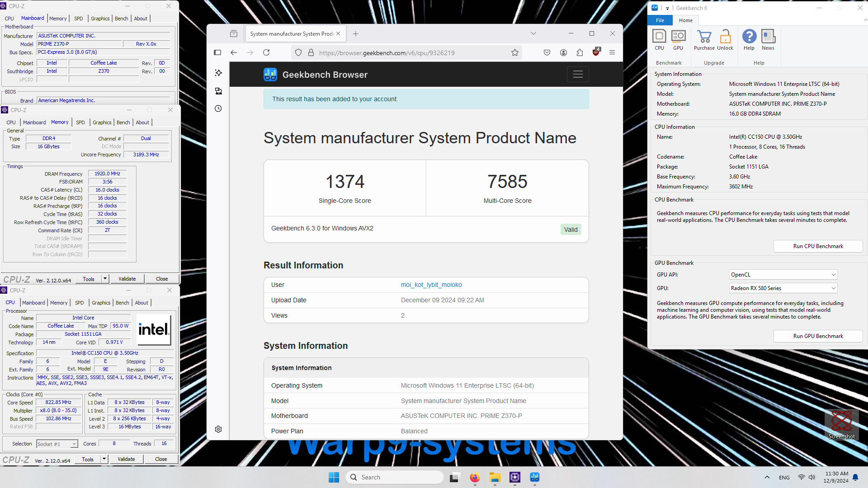Open CPU-Z from the taskbar
Image resolution: width=868 pixels, height=488 pixels.
(514, 477)
